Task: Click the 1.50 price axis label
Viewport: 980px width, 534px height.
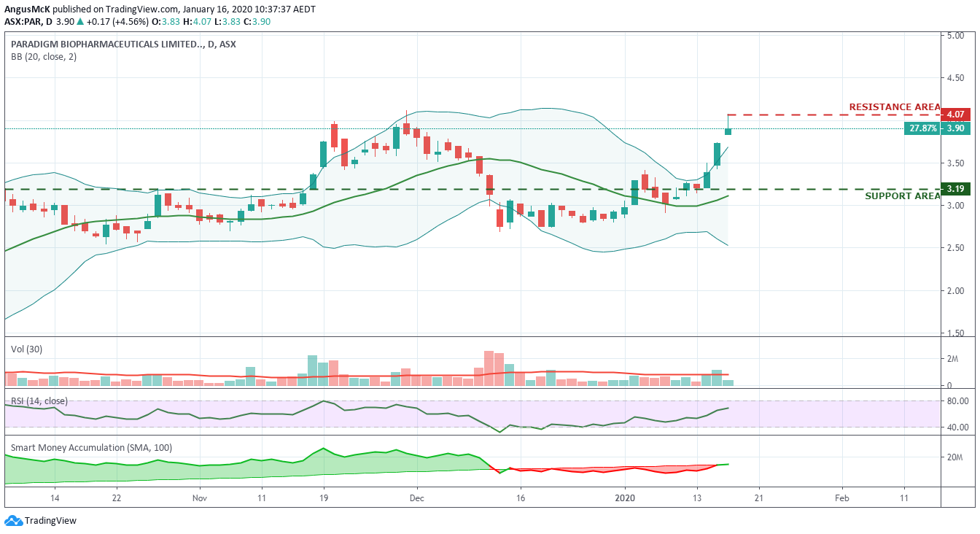Action: coord(956,333)
